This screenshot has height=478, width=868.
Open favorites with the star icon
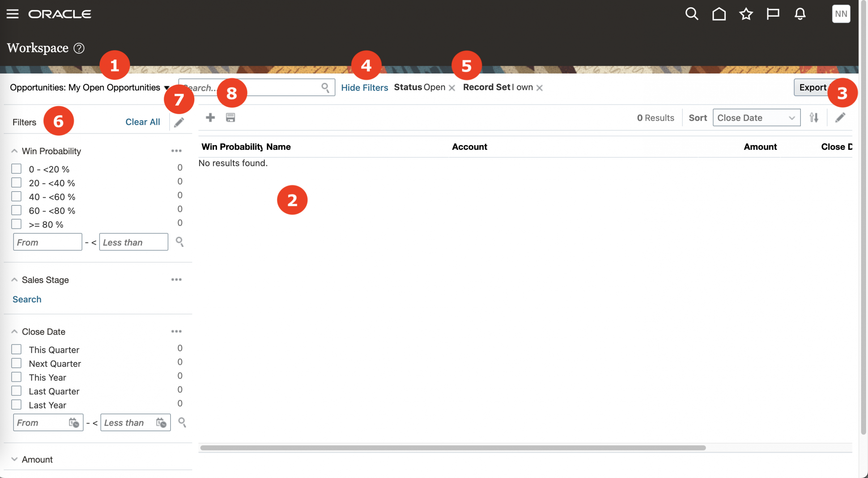746,14
